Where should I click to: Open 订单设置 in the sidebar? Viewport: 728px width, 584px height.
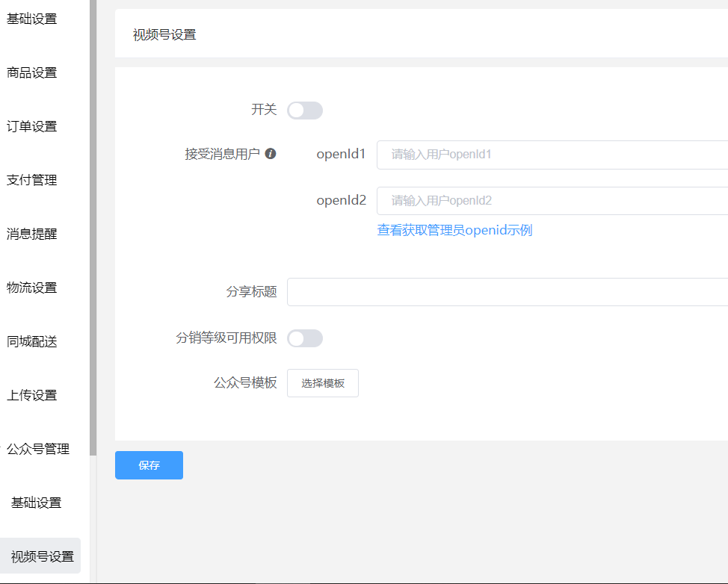[x=32, y=127]
